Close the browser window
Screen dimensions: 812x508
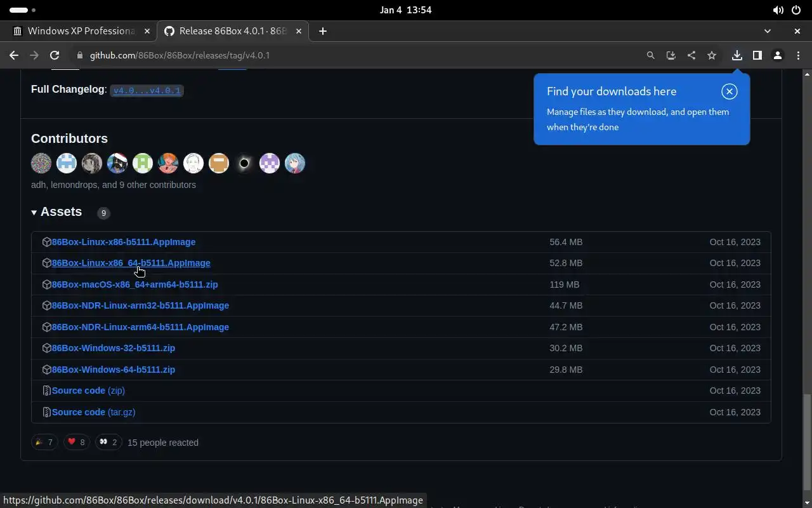click(797, 30)
